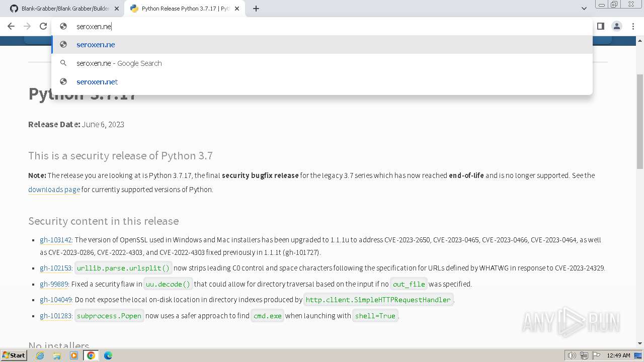Click the http.client.SimpleHTTPRequestHandler code text
The width and height of the screenshot is (644, 362).
point(378,300)
